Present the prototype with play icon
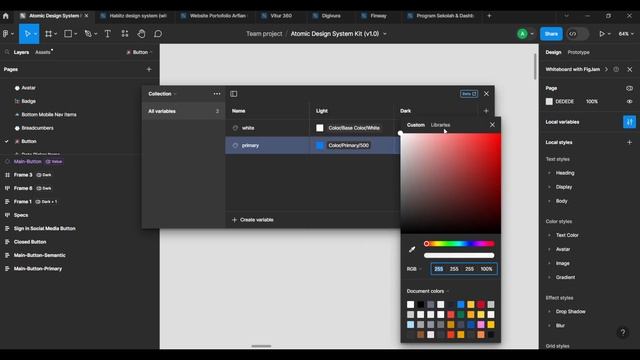The height and width of the screenshot is (360, 640). point(602,34)
